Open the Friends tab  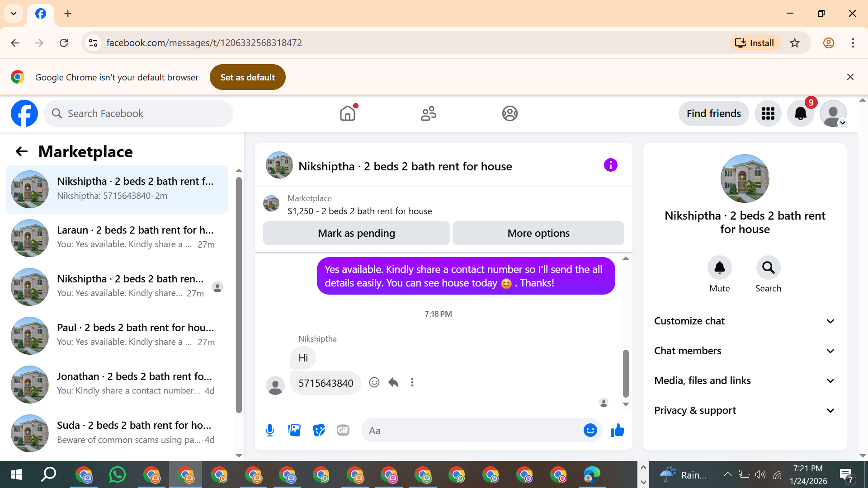point(428,113)
